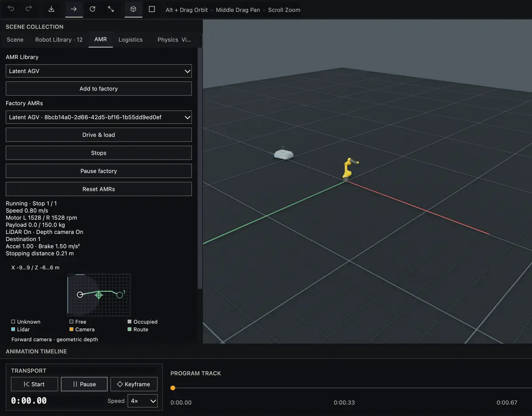Viewport: 532px width, 416px height.
Task: Click the orange playhead on the program track
Action: (173, 388)
